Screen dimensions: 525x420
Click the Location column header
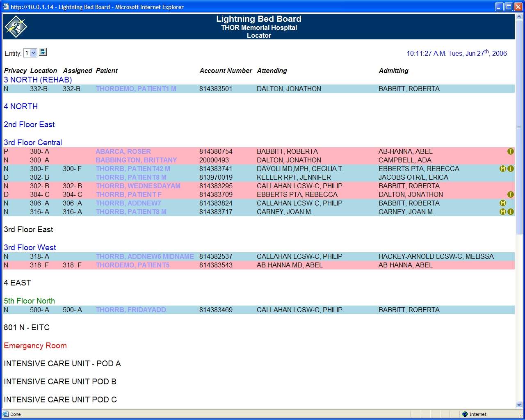(x=43, y=71)
